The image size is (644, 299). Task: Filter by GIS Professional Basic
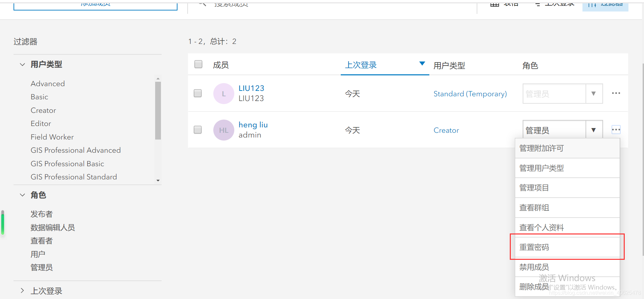point(67,164)
